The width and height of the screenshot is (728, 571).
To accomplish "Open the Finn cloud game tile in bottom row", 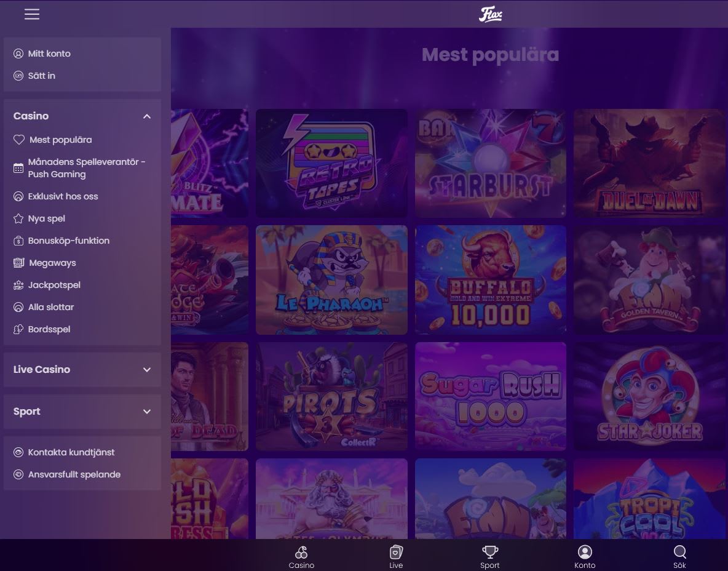I will tap(490, 499).
